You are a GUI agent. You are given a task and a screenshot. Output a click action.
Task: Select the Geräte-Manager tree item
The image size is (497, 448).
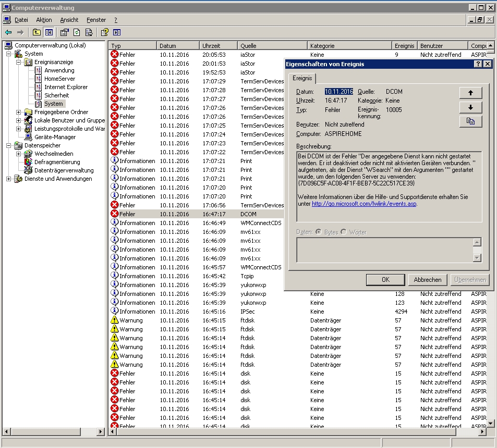[55, 137]
